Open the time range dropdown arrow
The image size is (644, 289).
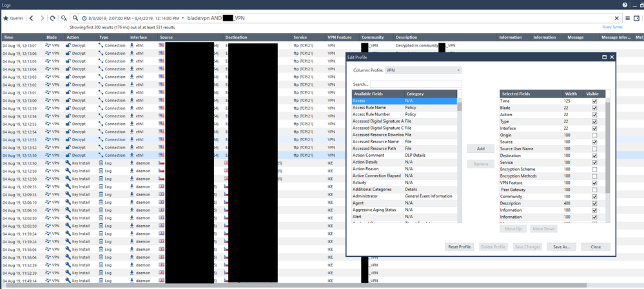click(x=182, y=19)
